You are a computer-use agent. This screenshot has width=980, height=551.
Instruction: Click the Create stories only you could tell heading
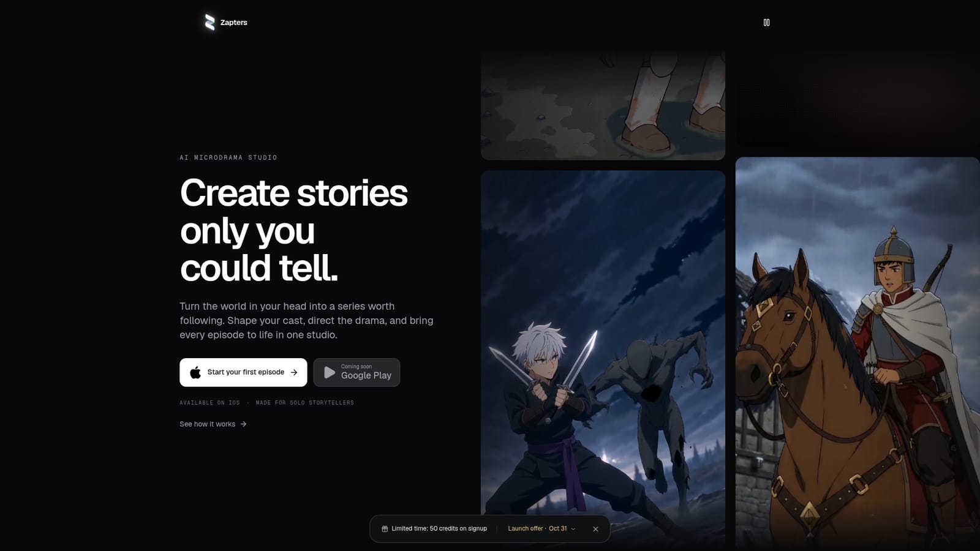coord(293,230)
